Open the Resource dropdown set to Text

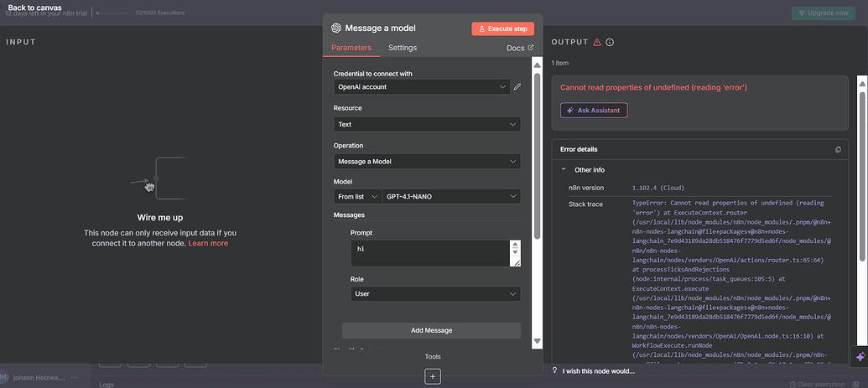pyautogui.click(x=427, y=124)
